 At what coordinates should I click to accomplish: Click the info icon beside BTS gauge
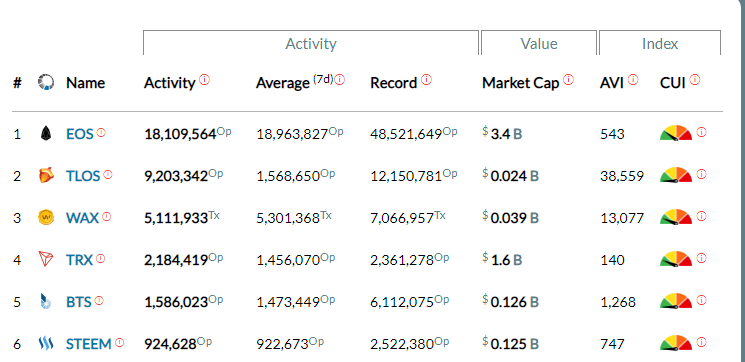701,300
